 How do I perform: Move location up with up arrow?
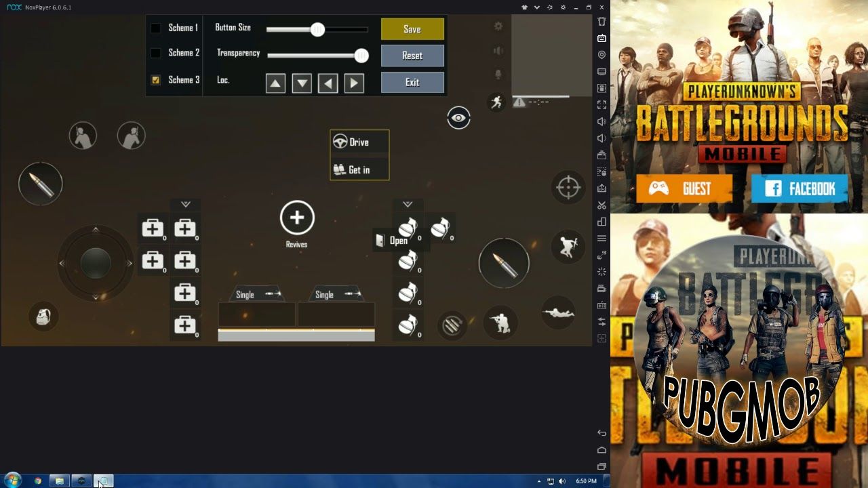275,83
